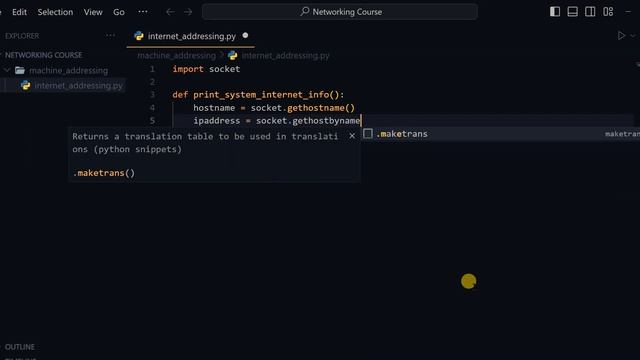Image resolution: width=640 pixels, height=360 pixels.
Task: Run the Python file with play icon
Action: tap(621, 36)
